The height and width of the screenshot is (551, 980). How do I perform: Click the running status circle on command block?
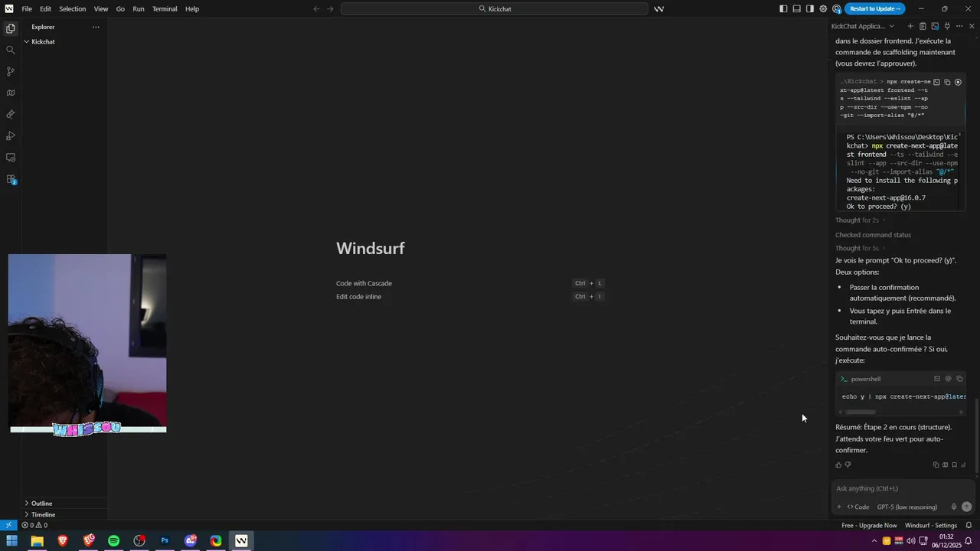pos(958,82)
